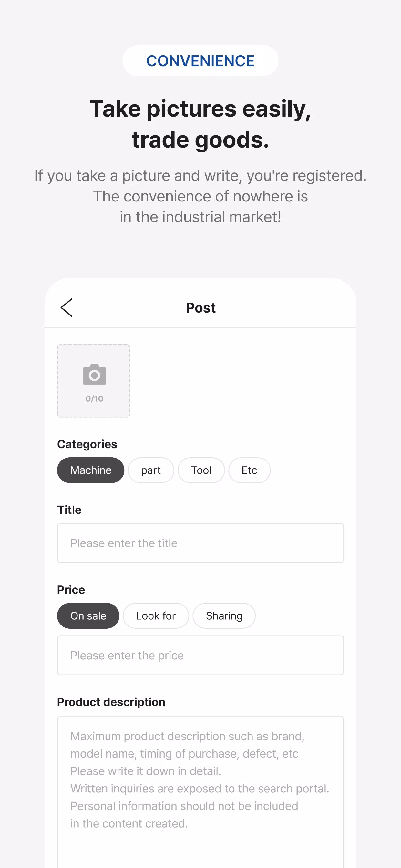
Task: Choose the Sharing price option
Action: pyautogui.click(x=224, y=615)
